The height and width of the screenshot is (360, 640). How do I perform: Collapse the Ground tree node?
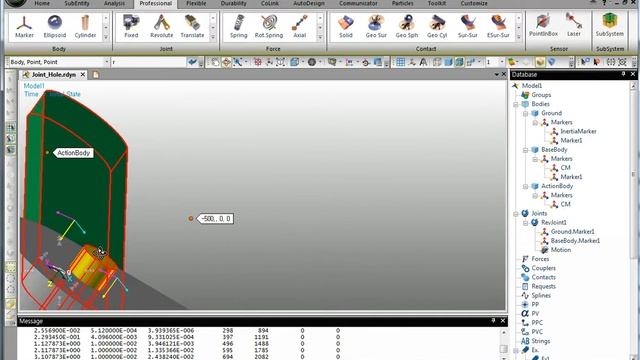tap(526, 113)
